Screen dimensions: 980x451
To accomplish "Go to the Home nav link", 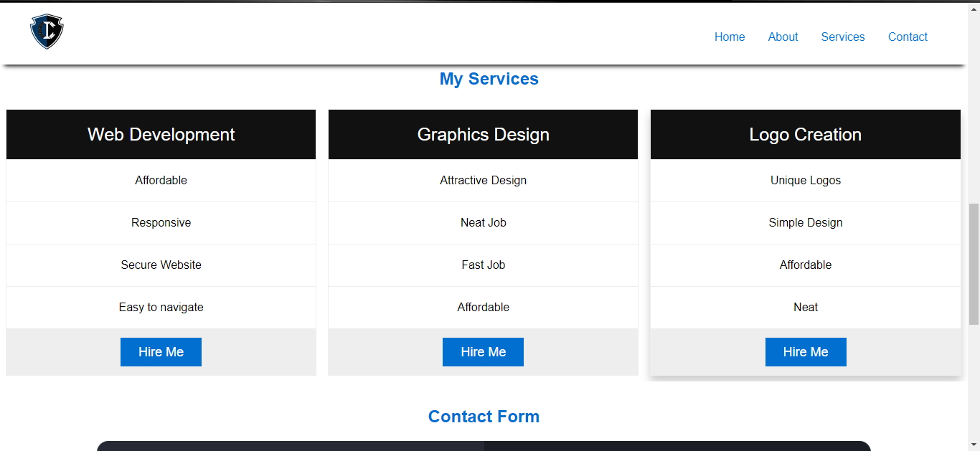I will pos(730,37).
